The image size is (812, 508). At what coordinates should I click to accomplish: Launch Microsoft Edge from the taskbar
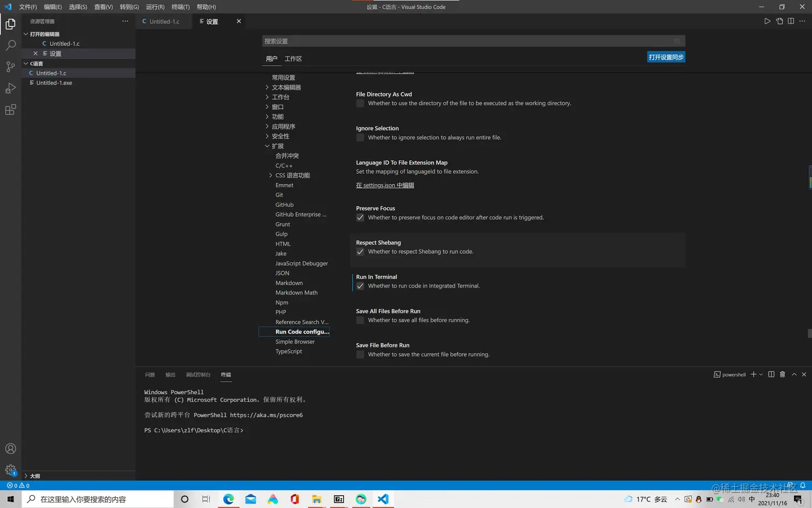(229, 499)
